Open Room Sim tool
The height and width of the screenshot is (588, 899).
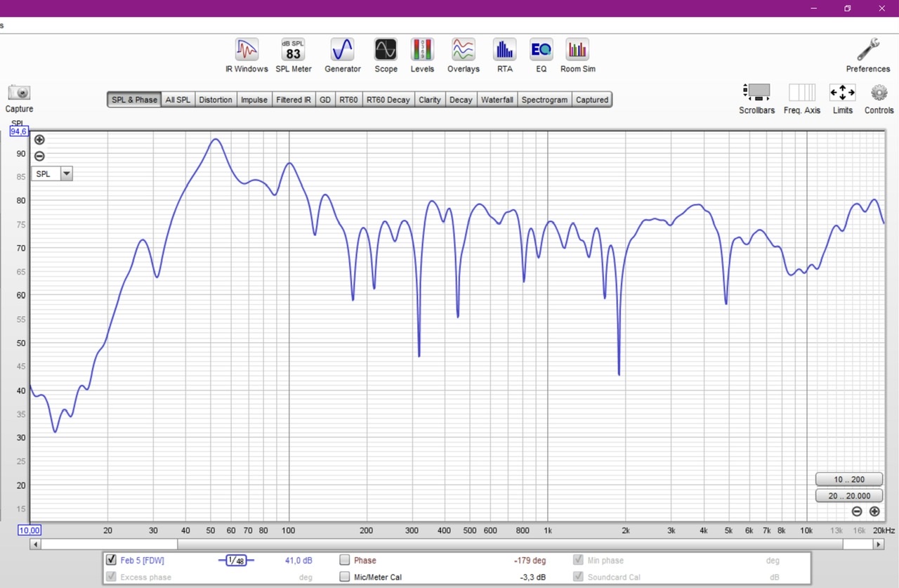pos(577,50)
